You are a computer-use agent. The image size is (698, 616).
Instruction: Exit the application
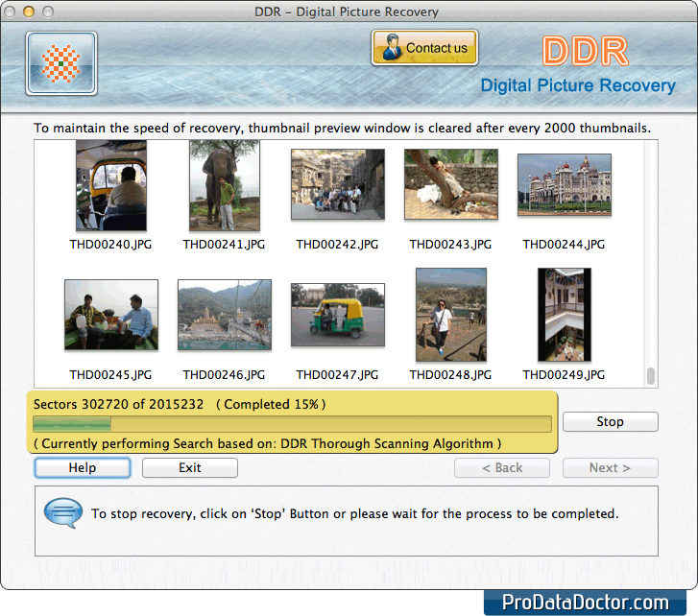tap(190, 468)
